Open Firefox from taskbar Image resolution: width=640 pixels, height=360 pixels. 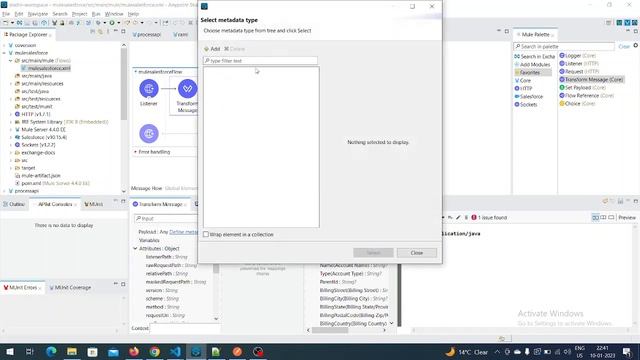pyautogui.click(x=134, y=351)
